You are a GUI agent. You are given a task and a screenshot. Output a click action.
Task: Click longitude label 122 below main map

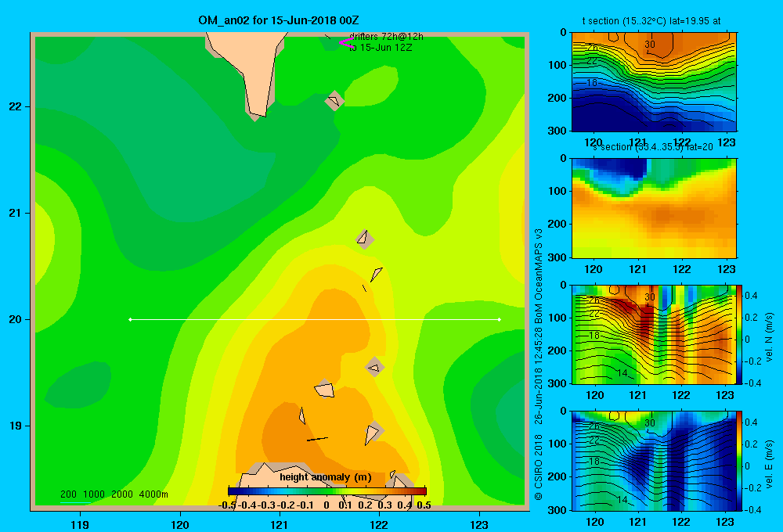(379, 524)
